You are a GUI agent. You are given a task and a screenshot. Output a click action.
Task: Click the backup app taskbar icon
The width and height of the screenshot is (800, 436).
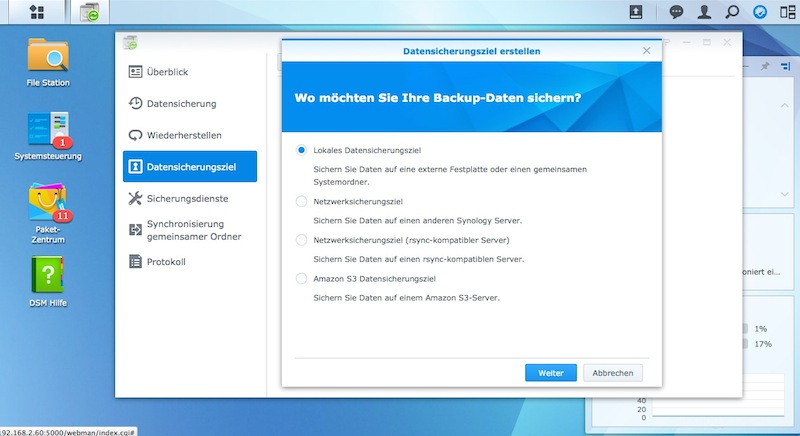90,12
